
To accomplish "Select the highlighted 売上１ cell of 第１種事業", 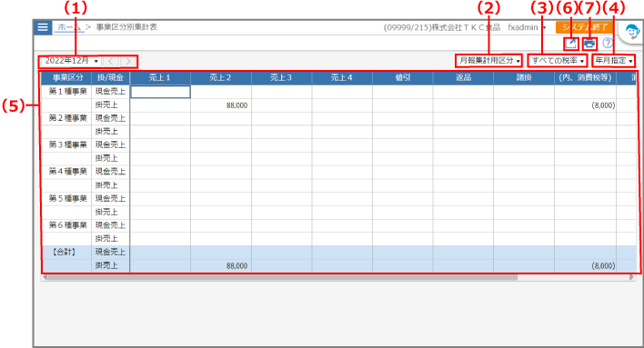I will tap(160, 92).
